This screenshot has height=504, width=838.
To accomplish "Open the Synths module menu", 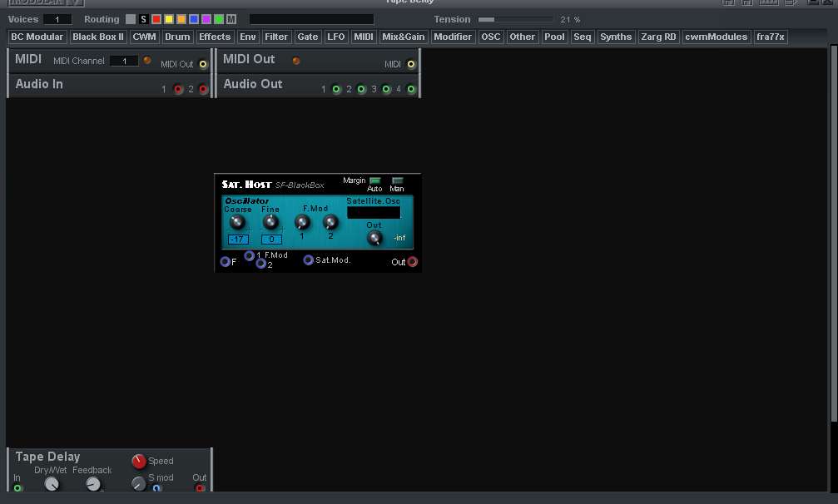I will 616,37.
